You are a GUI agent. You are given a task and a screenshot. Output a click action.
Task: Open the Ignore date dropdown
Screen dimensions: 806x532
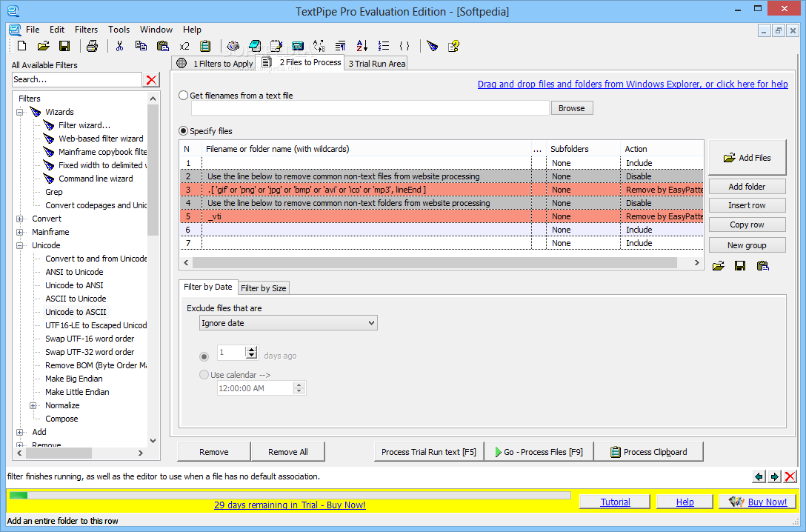click(288, 323)
